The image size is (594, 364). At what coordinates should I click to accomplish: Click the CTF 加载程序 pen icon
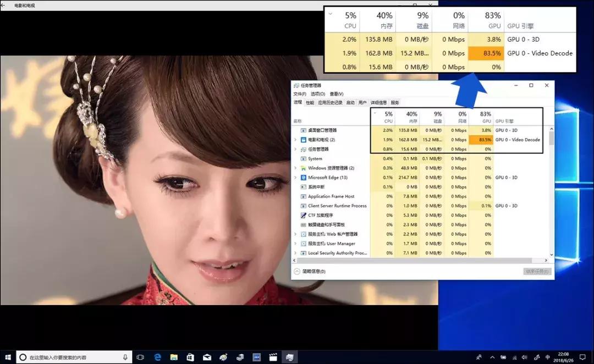pos(304,215)
